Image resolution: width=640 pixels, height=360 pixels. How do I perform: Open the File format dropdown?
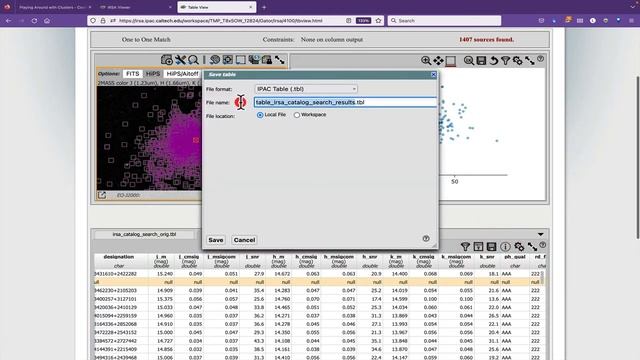pyautogui.click(x=306, y=89)
